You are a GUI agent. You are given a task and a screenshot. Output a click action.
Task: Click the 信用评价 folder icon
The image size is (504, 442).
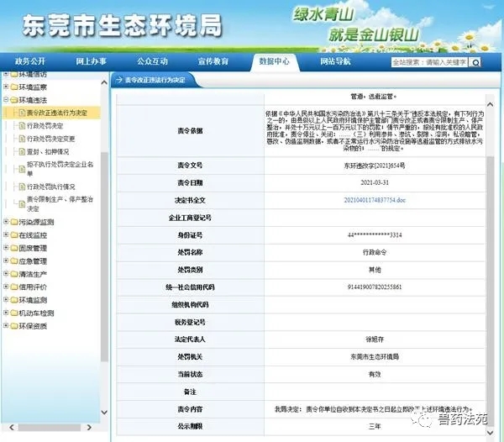(13, 287)
